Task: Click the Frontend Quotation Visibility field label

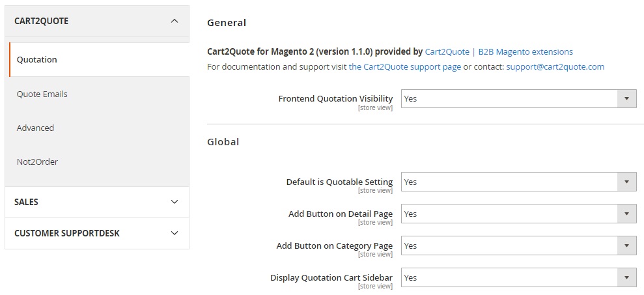Action: [x=335, y=99]
